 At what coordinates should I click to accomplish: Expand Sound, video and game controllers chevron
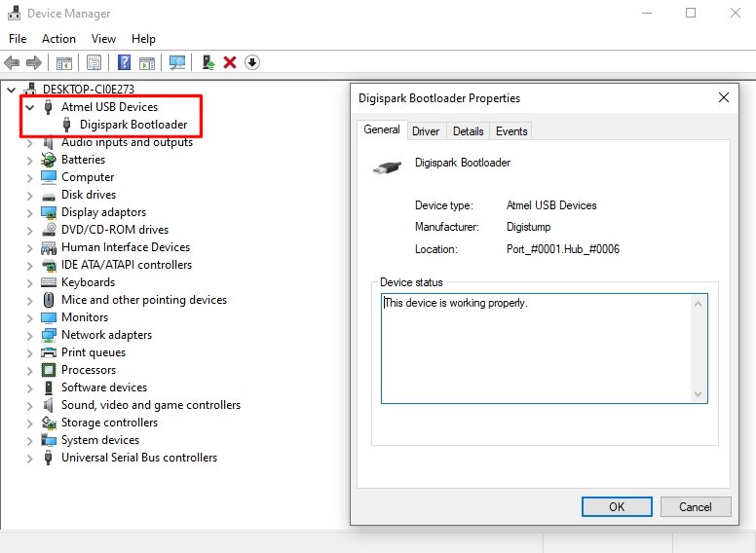pyautogui.click(x=30, y=406)
